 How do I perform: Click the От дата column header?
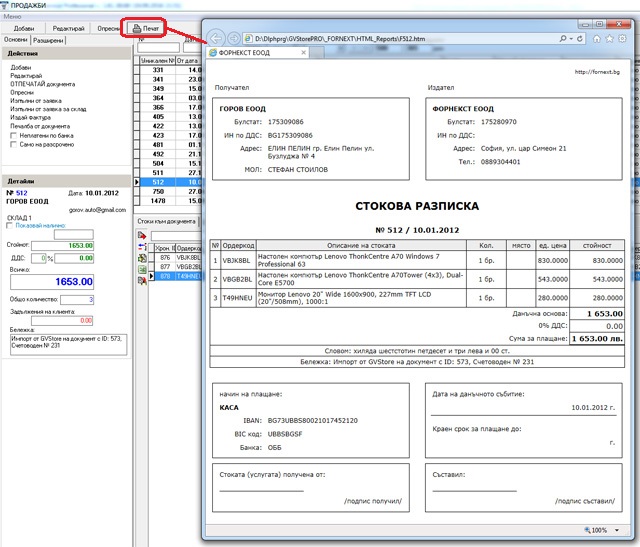[188, 60]
